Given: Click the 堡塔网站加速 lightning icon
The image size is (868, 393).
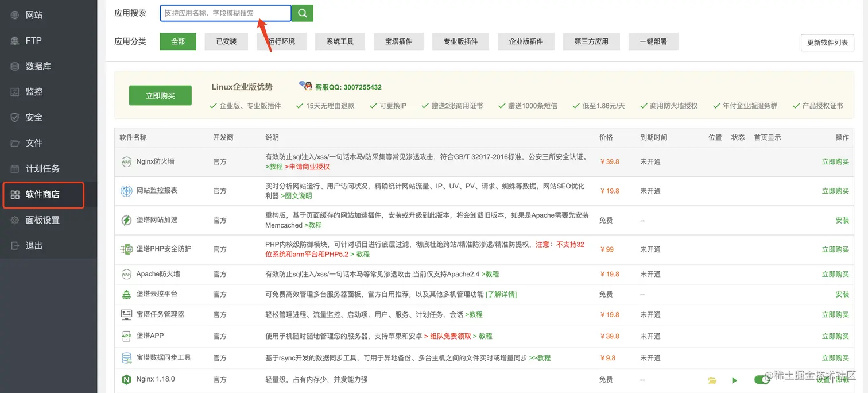Looking at the screenshot, I should click(126, 220).
